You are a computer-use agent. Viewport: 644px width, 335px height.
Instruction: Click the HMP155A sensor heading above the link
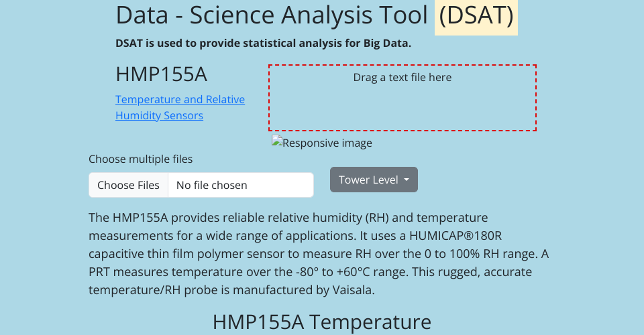(x=160, y=74)
